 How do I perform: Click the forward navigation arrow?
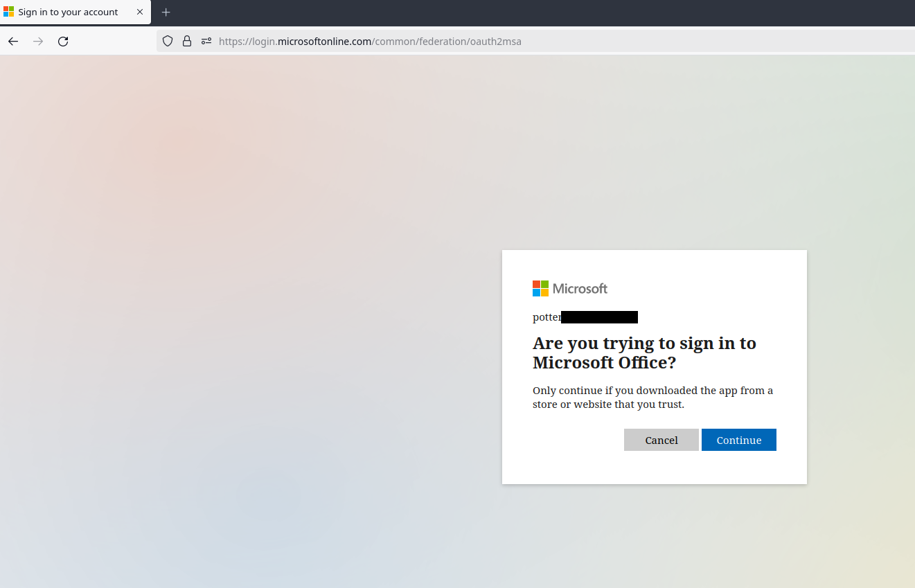click(37, 41)
